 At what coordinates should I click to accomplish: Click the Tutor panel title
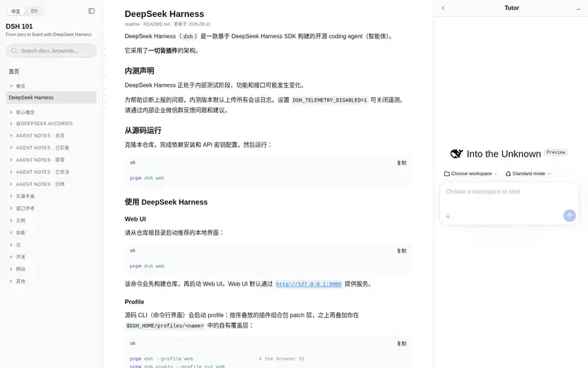(512, 8)
